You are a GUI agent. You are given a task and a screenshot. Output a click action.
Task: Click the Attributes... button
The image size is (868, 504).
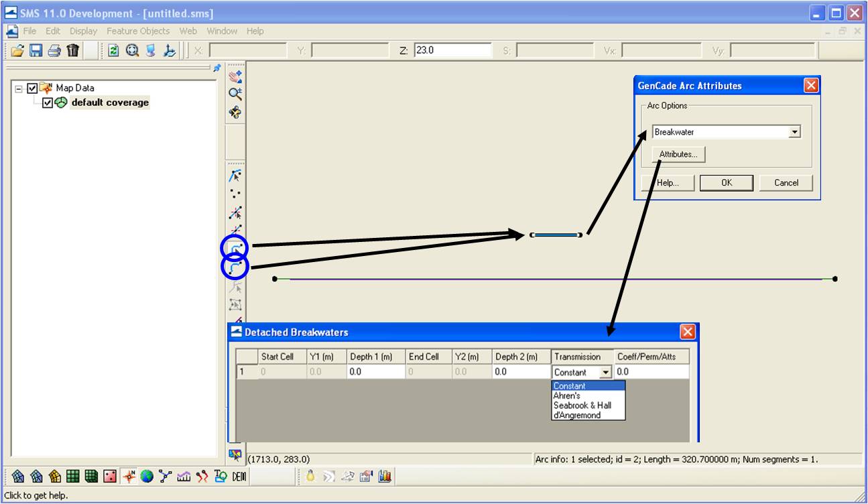click(x=678, y=154)
